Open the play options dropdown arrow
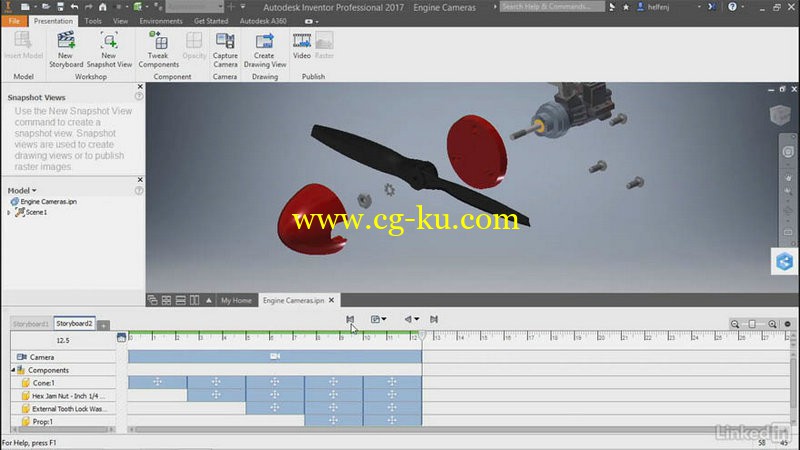Screen dimensions: 800x450 pyautogui.click(x=384, y=319)
